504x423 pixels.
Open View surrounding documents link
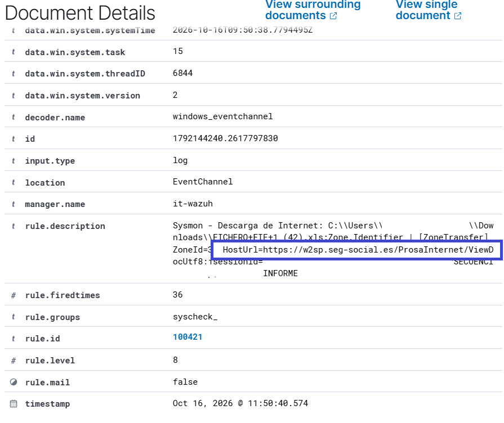click(313, 10)
